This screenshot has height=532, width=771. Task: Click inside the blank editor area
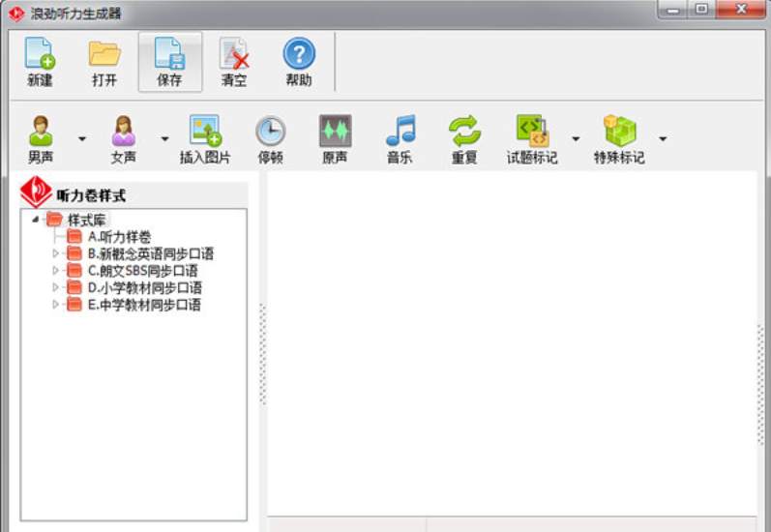(512, 343)
